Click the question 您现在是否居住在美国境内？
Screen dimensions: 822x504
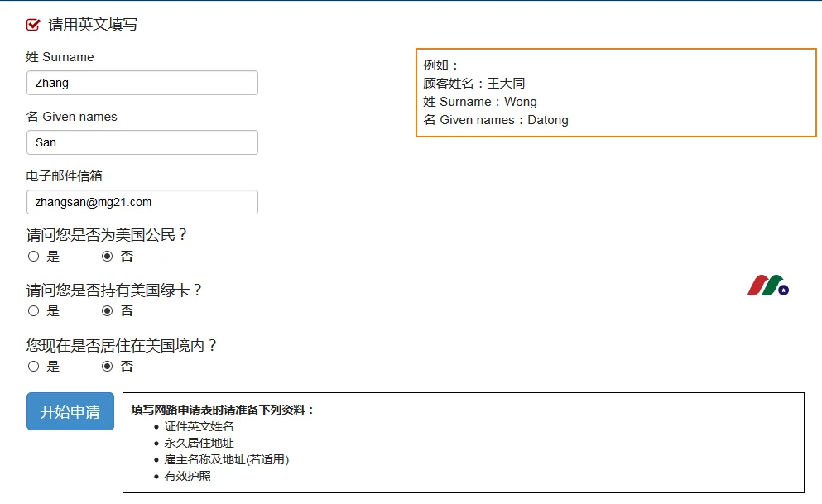click(123, 345)
